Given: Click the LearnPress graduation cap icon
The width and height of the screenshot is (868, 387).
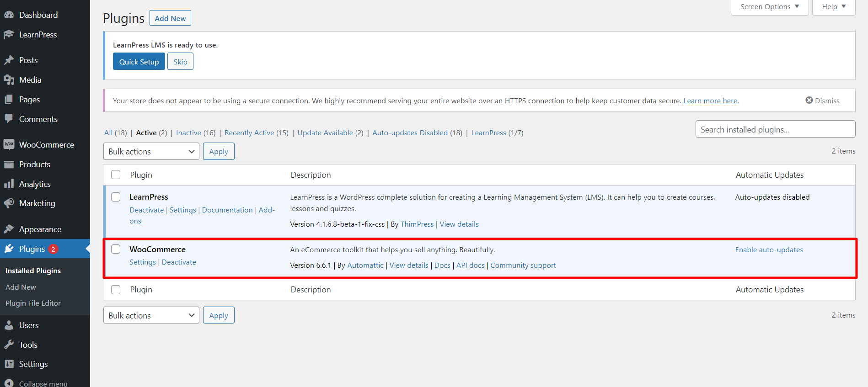Looking at the screenshot, I should tap(9, 35).
